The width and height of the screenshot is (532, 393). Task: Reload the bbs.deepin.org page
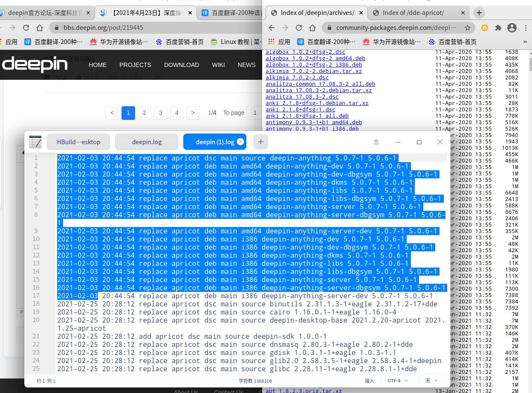click(x=26, y=28)
